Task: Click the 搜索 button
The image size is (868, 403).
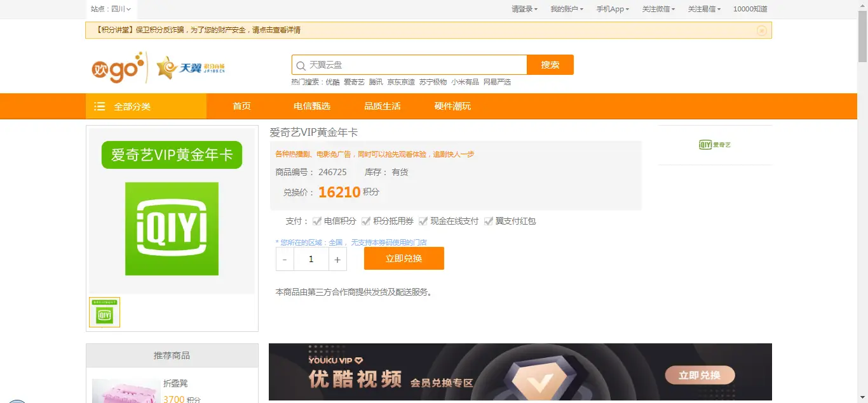Action: (550, 65)
